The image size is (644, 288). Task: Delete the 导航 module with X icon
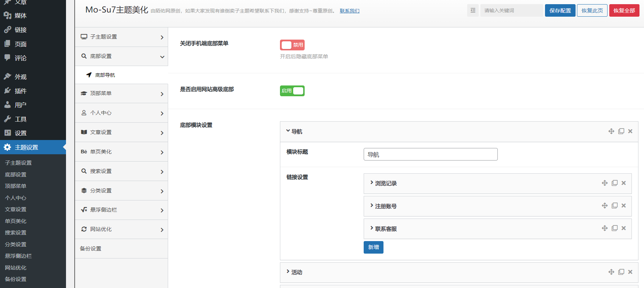[630, 131]
